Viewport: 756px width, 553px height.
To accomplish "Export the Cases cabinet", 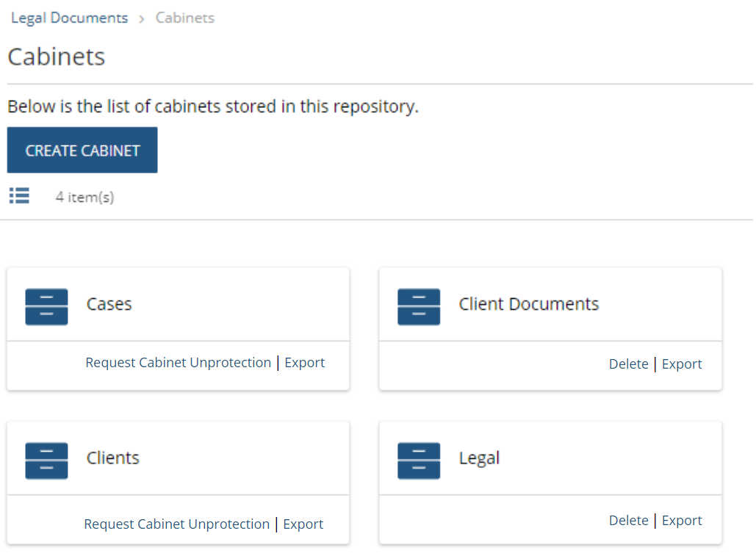I will pos(304,363).
